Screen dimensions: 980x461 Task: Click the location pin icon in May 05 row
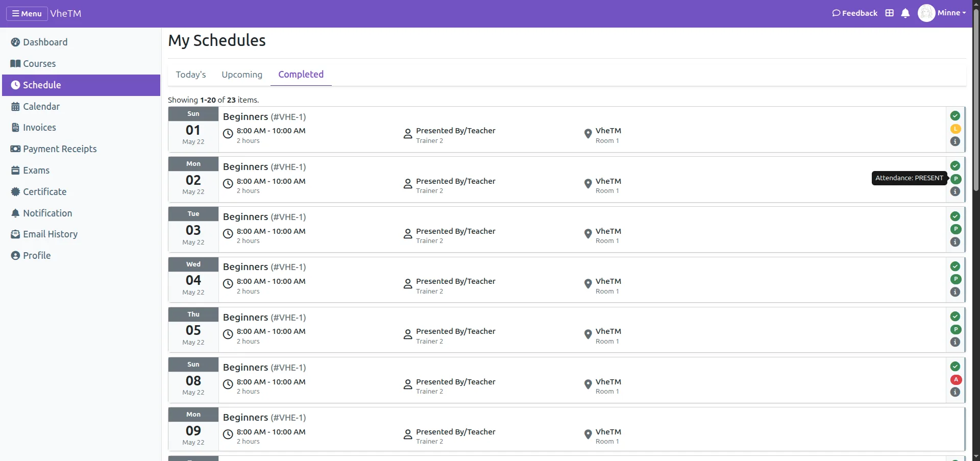tap(588, 334)
